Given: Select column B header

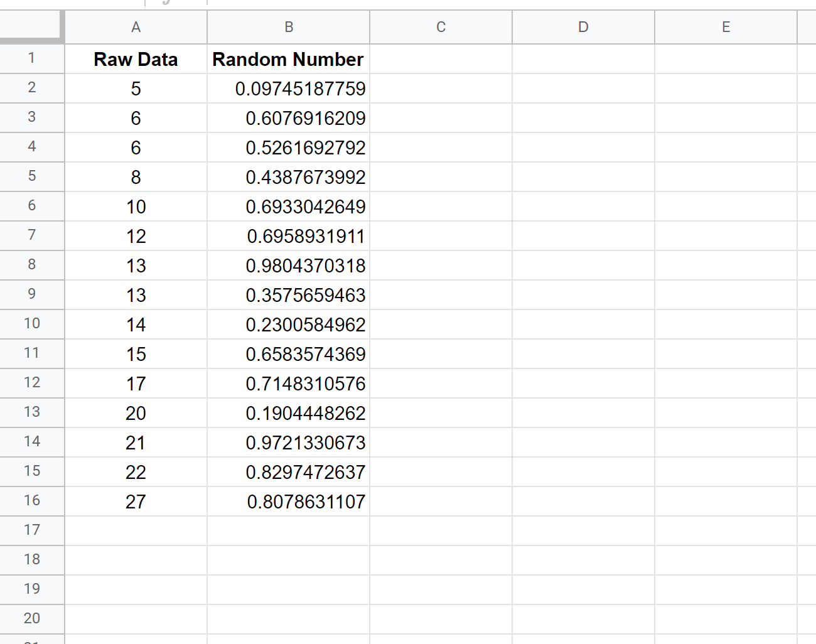Looking at the screenshot, I should (x=288, y=27).
